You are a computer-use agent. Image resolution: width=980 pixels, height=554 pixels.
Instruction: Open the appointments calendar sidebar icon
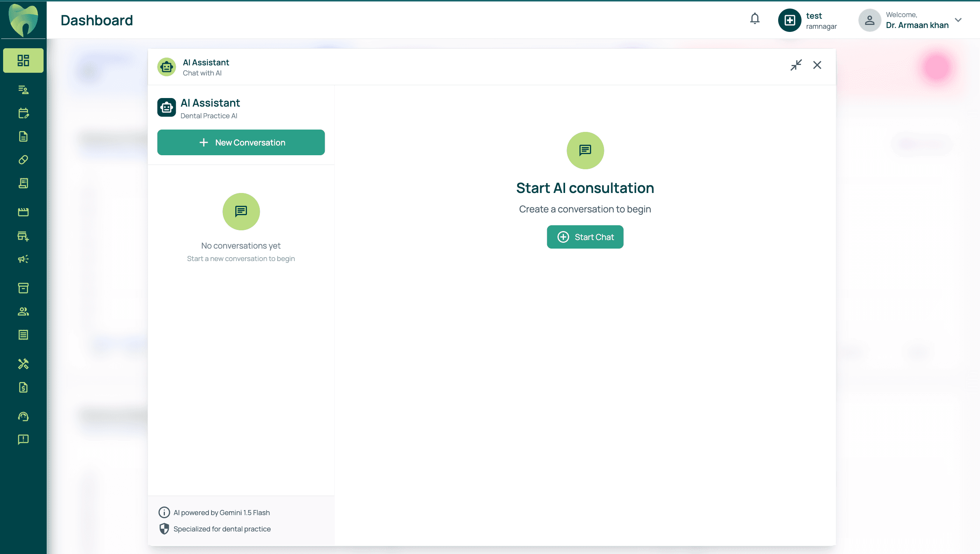click(x=23, y=113)
